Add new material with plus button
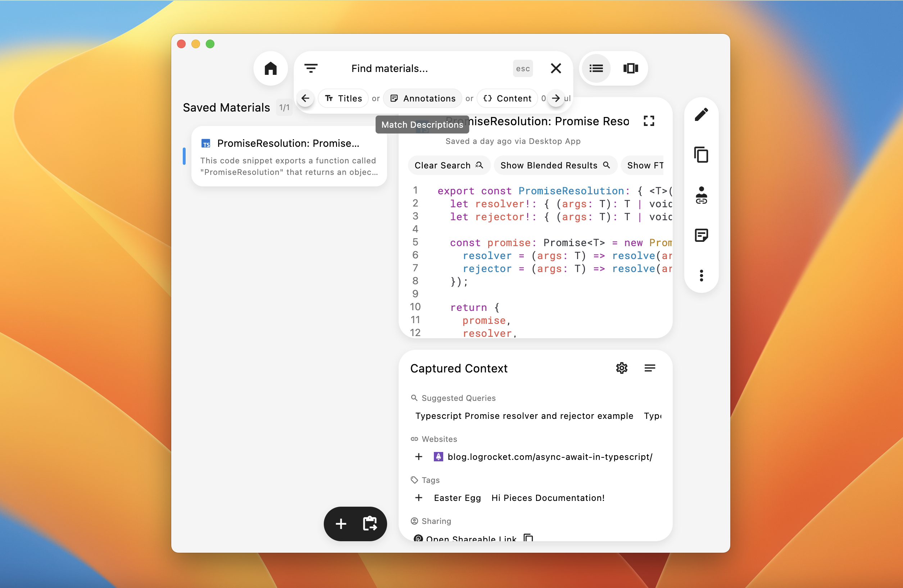The width and height of the screenshot is (903, 588). [x=341, y=524]
